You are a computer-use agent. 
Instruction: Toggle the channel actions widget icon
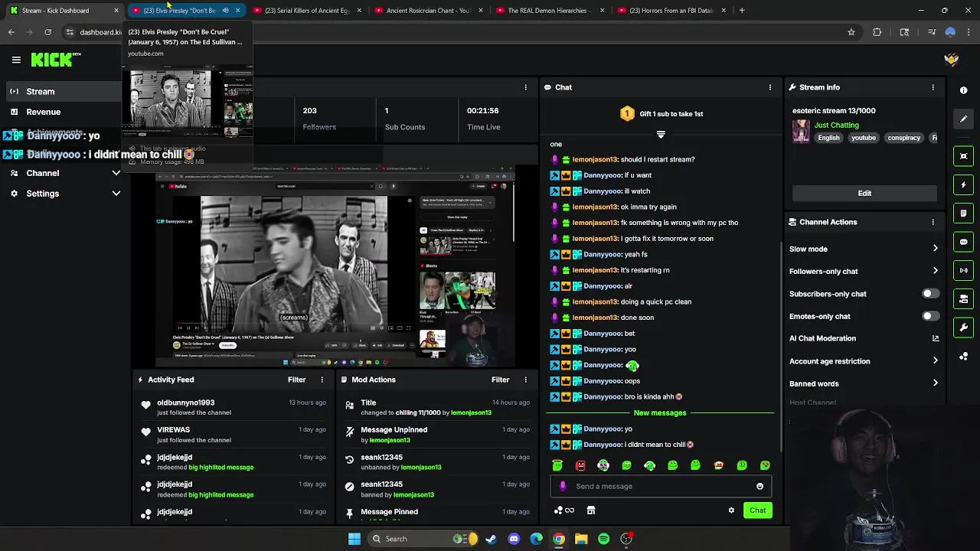[x=964, y=298]
